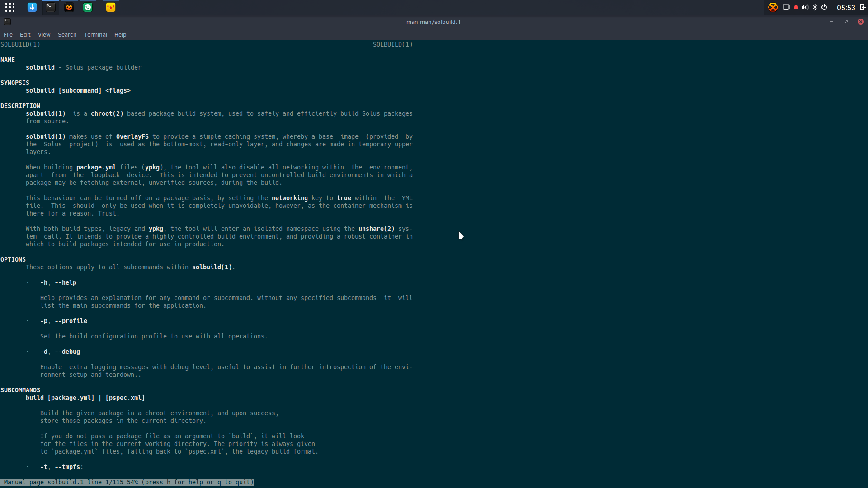Click the bold networking key word

[290, 198]
